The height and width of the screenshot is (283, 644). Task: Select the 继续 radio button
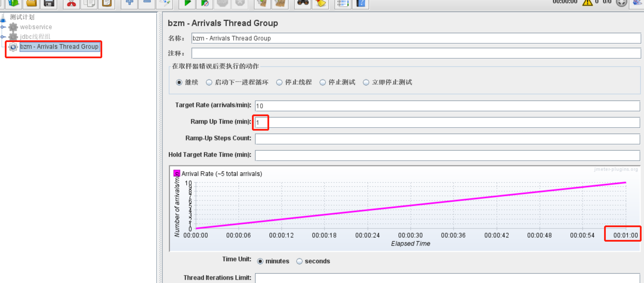point(179,82)
